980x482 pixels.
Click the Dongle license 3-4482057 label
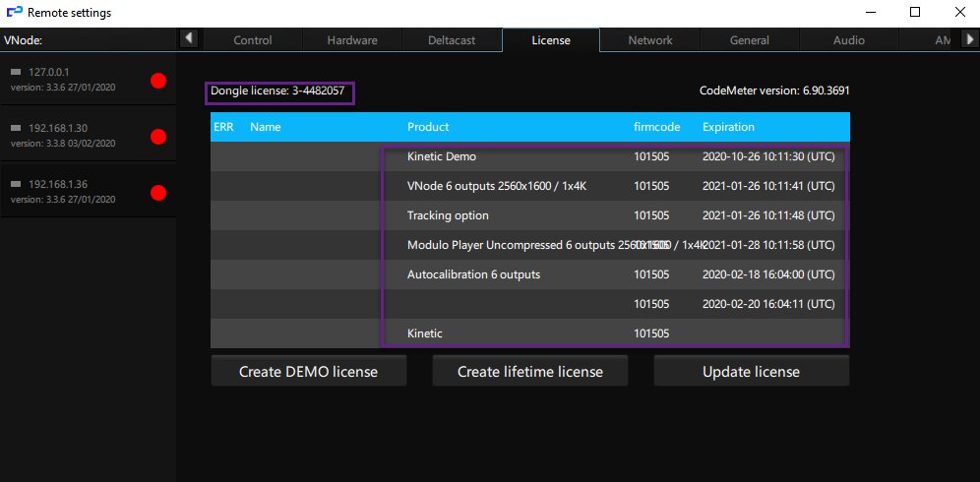(277, 90)
